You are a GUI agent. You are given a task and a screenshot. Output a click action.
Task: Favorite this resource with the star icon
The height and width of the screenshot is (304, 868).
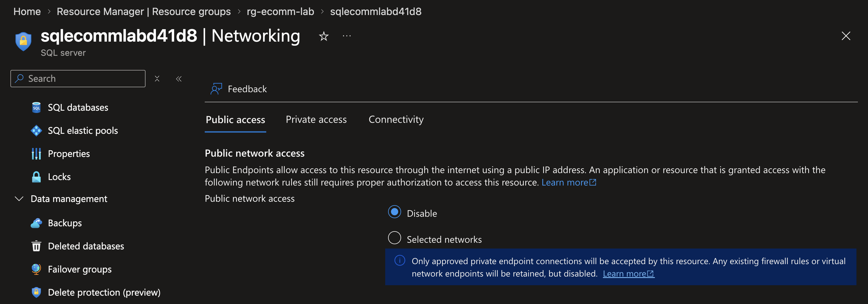[323, 36]
